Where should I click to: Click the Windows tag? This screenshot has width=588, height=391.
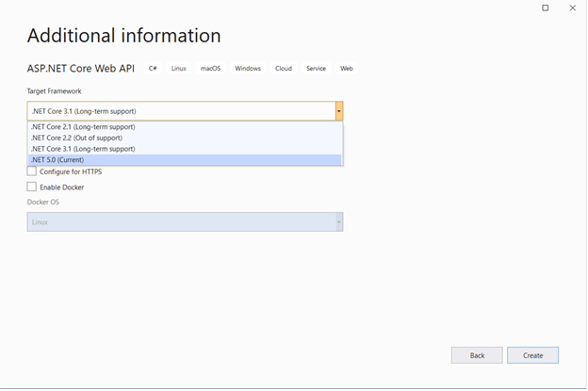coord(248,69)
